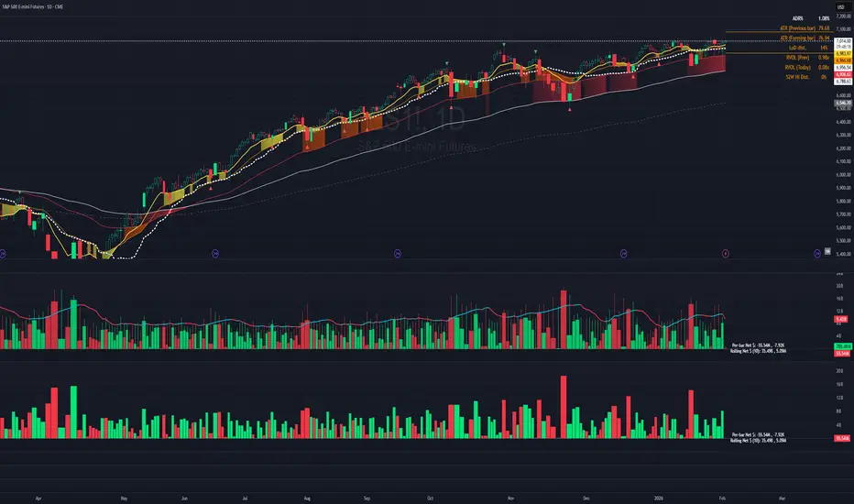Click the RVOL (Prev) 0.98x entry

[x=807, y=58]
